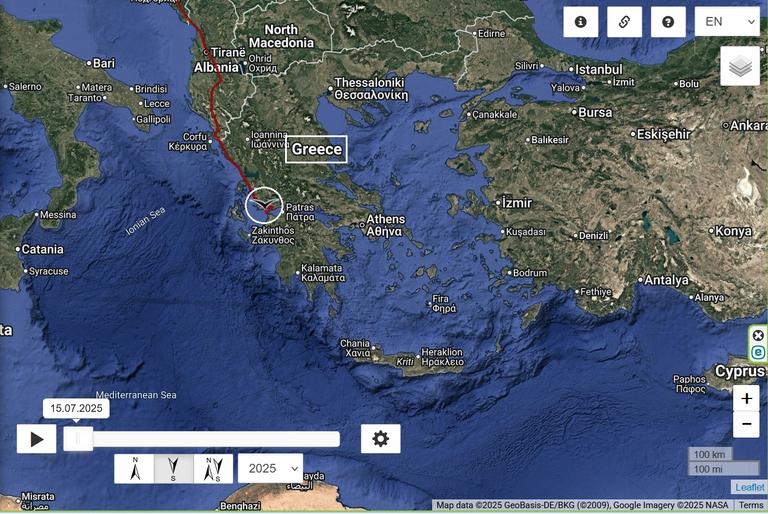Click the Kalamata city label
Viewport: 768px width, 514px height.
tap(323, 273)
